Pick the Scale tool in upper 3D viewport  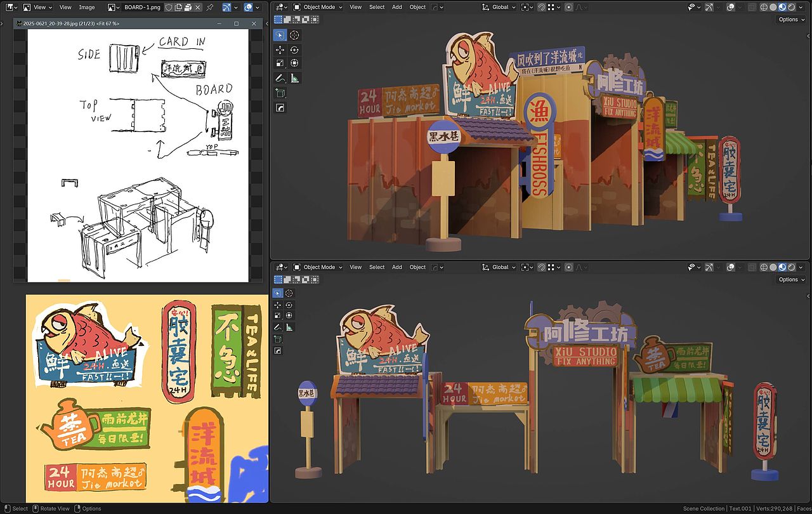tap(280, 63)
